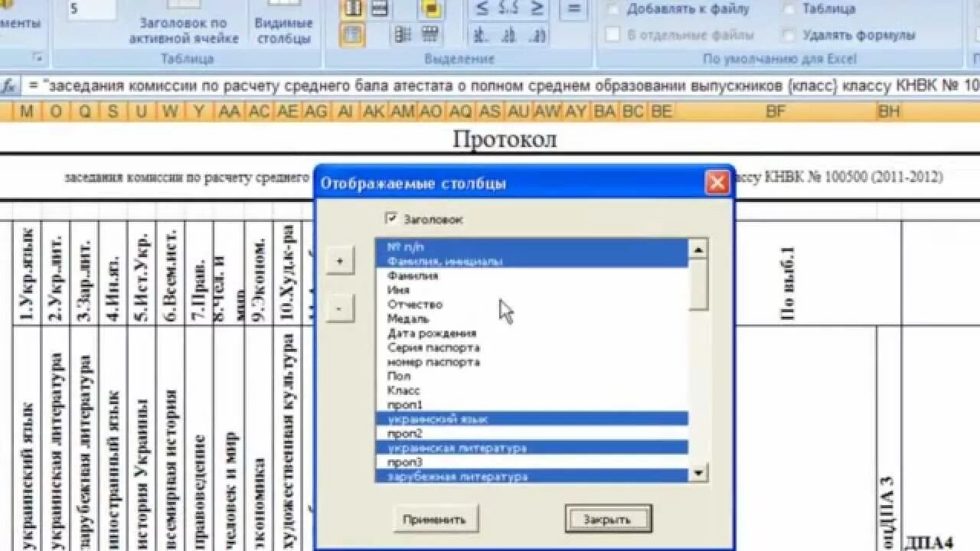Viewport: 980px width, 551px height.
Task: Click the Применить button
Action: (x=436, y=519)
